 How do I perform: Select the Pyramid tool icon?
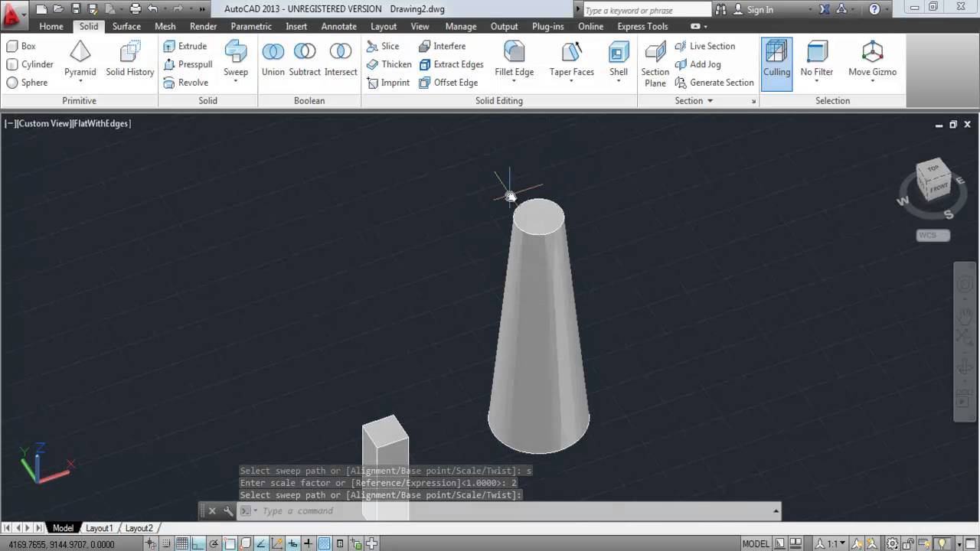coord(80,52)
